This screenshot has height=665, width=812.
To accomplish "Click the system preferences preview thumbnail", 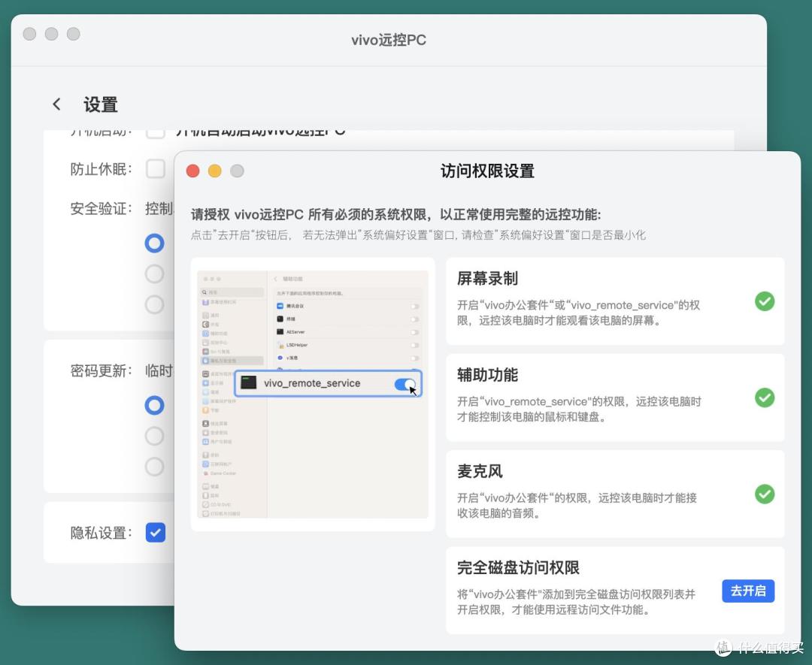I will click(x=313, y=394).
